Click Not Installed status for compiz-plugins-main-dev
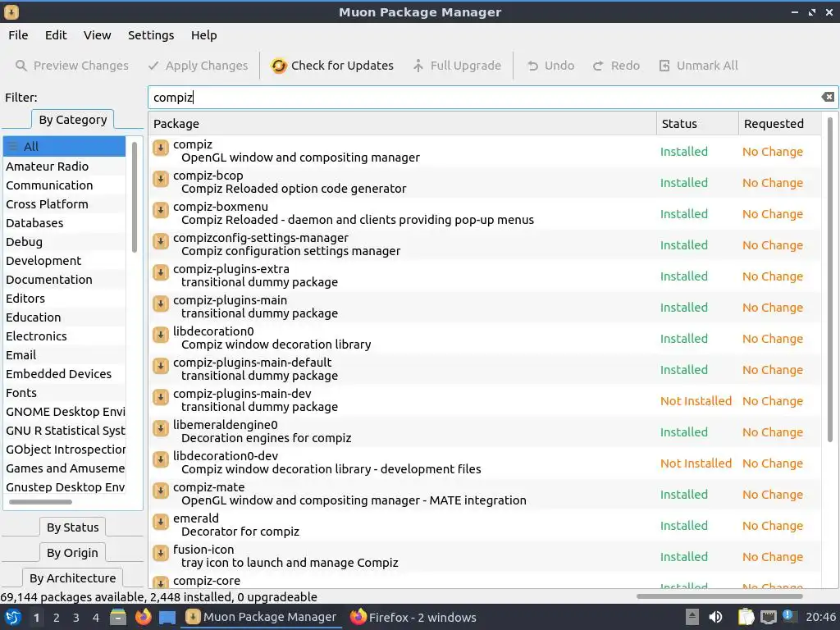840x630 pixels. pos(696,401)
